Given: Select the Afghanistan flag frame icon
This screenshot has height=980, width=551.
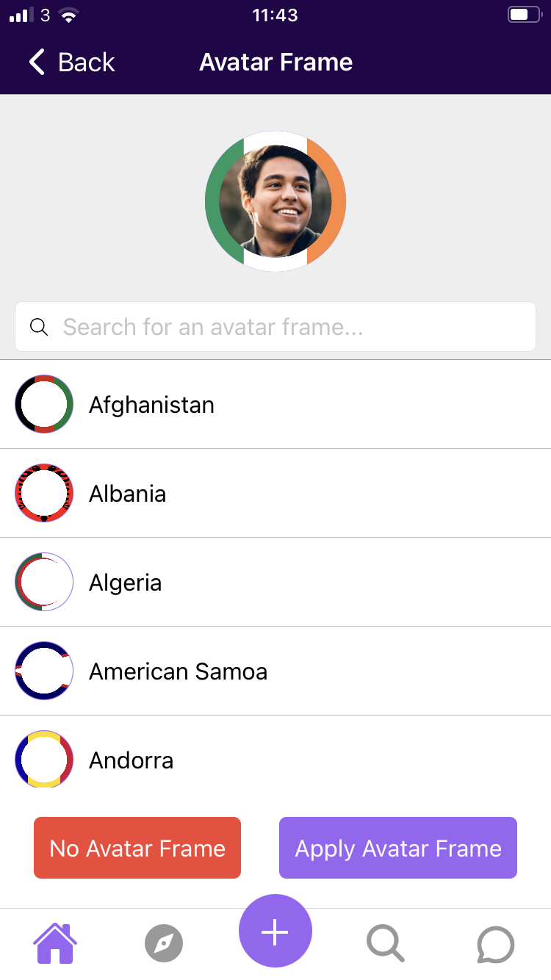Looking at the screenshot, I should [x=44, y=404].
